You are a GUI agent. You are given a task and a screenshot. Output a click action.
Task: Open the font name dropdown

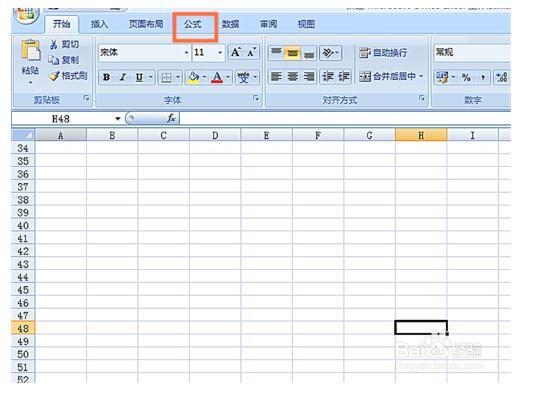[x=186, y=53]
